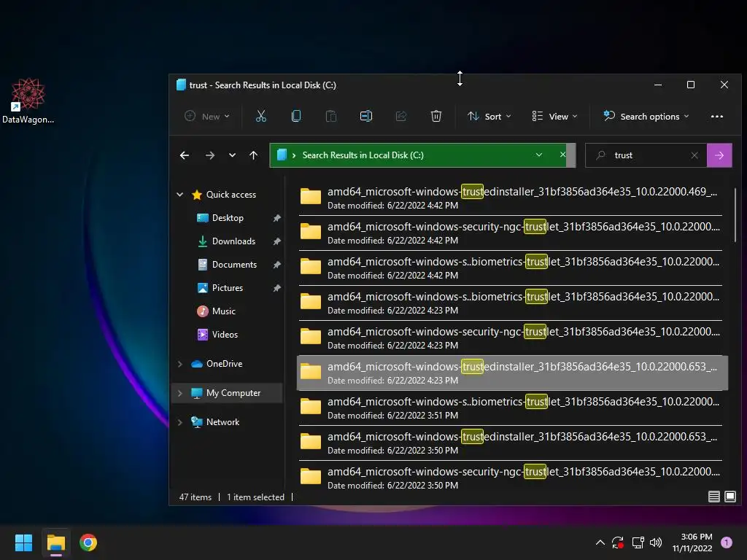
Task: Expand the OneDrive tree node
Action: pyautogui.click(x=180, y=364)
